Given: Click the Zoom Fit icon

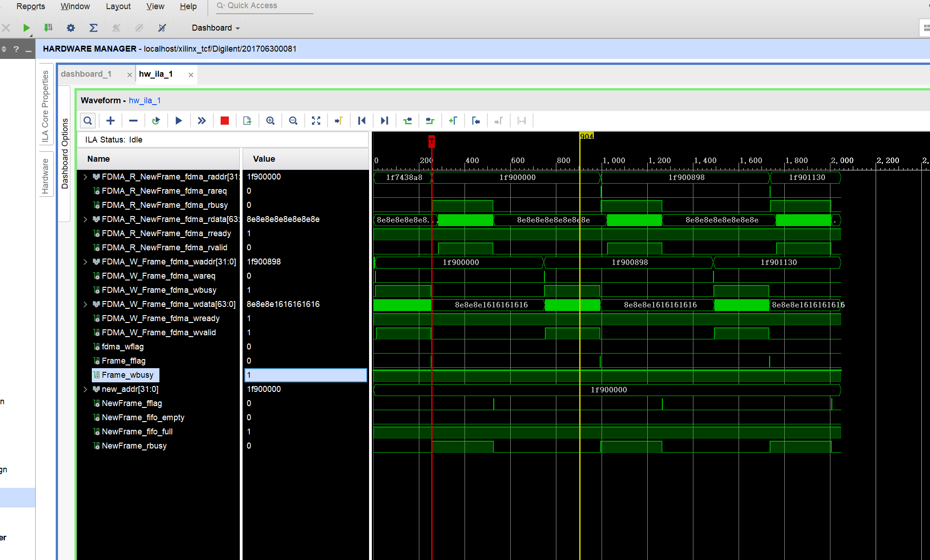Looking at the screenshot, I should pyautogui.click(x=316, y=121).
